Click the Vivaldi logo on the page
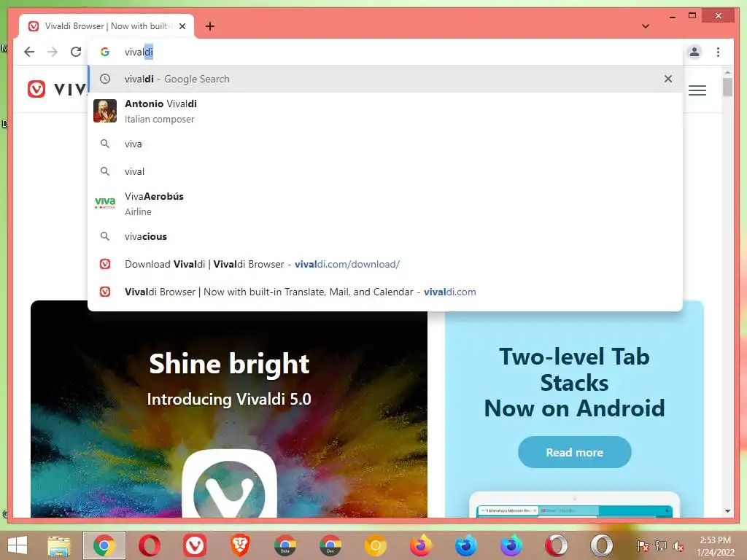This screenshot has width=747, height=560. [57, 89]
